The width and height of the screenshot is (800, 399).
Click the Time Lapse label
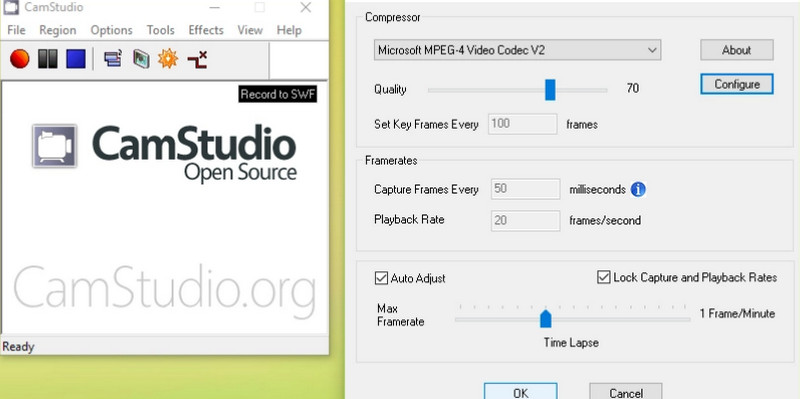(571, 343)
